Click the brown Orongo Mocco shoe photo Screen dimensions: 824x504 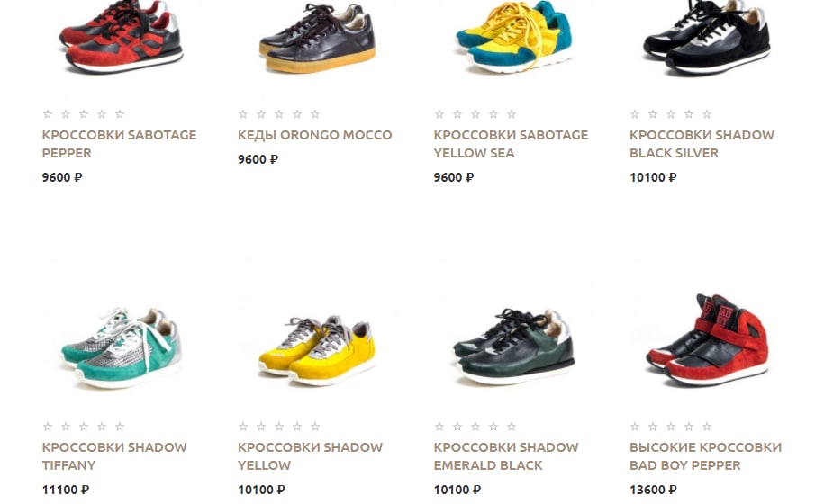coord(317,38)
